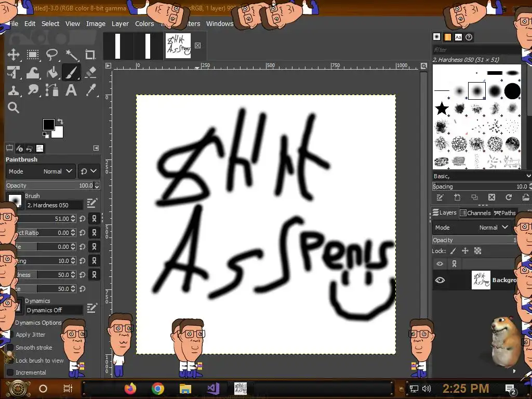Enable the Apply Jitter checkbox
The image size is (532, 399).
tap(10, 335)
